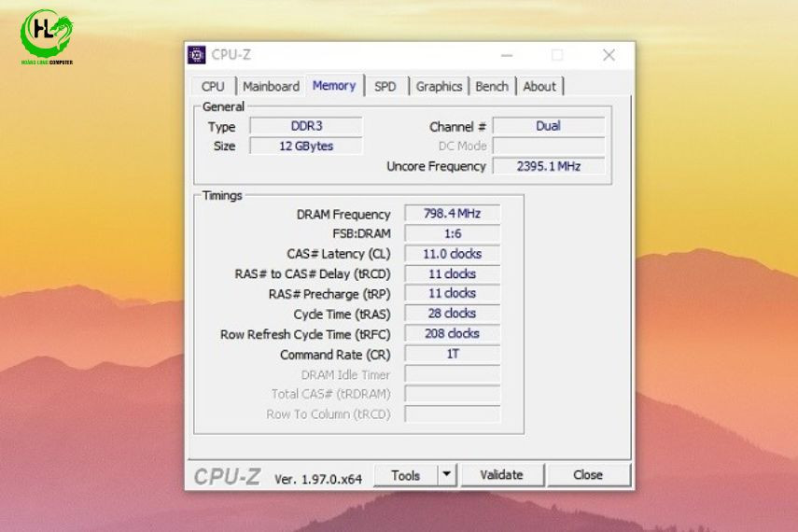This screenshot has width=798, height=532.
Task: Open the Graphics tab
Action: pyautogui.click(x=439, y=87)
